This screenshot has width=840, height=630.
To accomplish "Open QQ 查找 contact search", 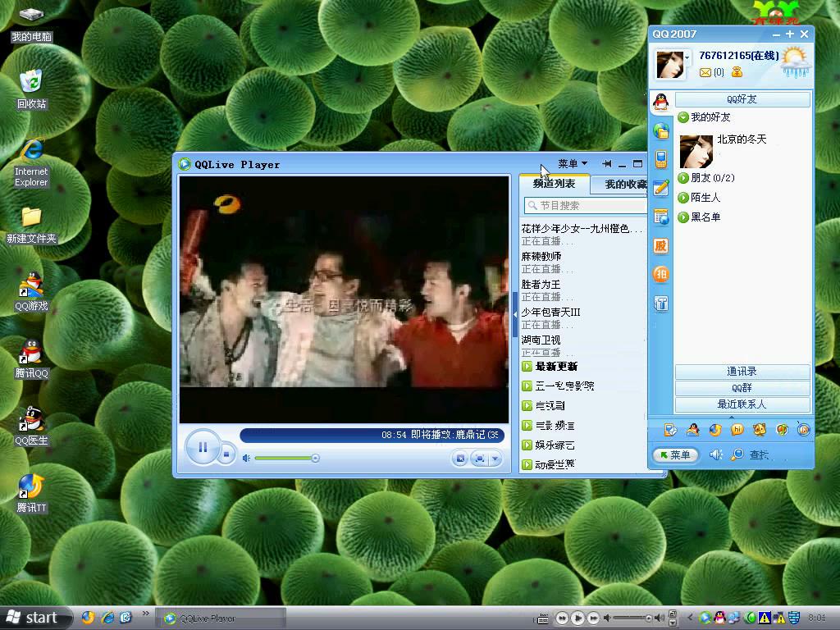I will [x=751, y=454].
